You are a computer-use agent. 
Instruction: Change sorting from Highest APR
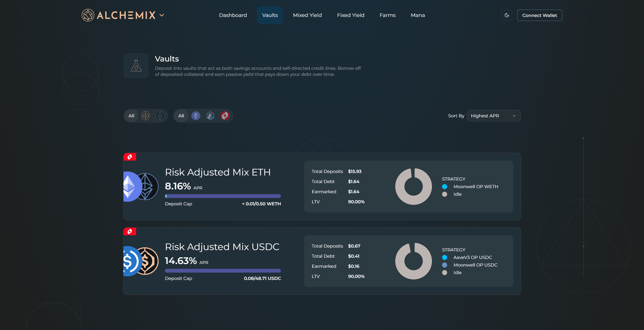point(493,116)
